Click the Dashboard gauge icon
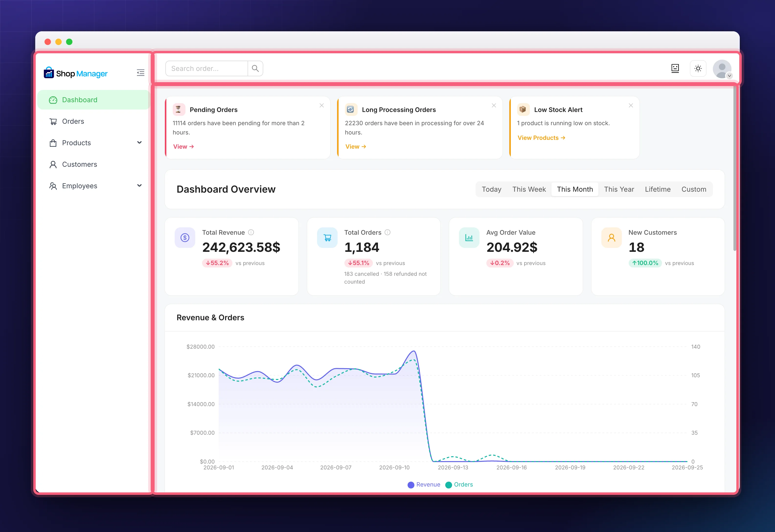The width and height of the screenshot is (775, 532). point(53,100)
